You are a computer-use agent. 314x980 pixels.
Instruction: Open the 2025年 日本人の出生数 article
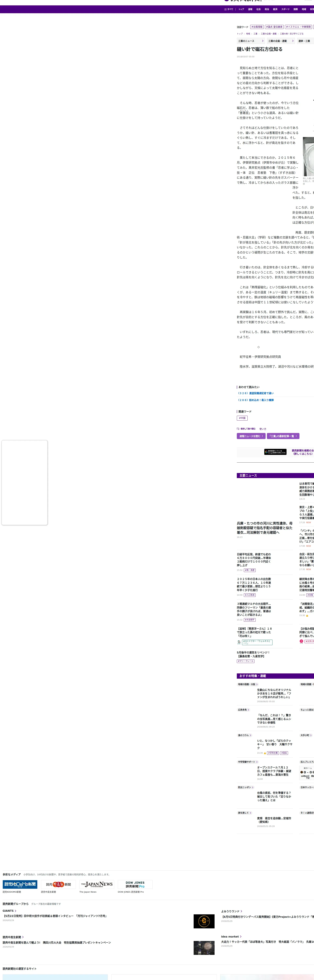point(254,584)
